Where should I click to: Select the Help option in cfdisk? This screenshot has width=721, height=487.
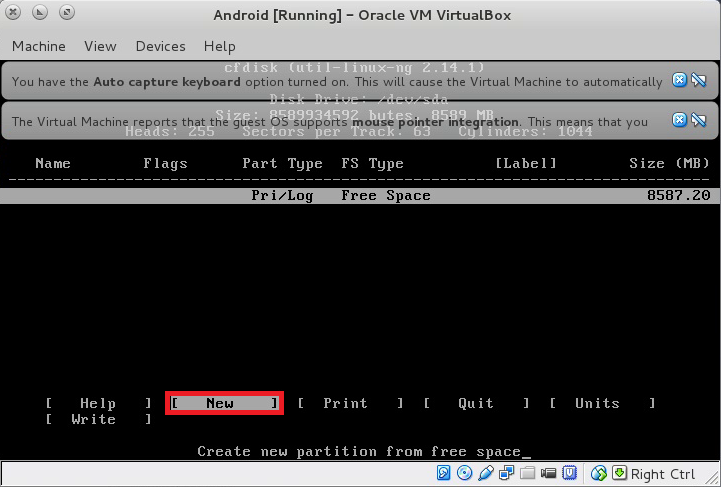[98, 403]
